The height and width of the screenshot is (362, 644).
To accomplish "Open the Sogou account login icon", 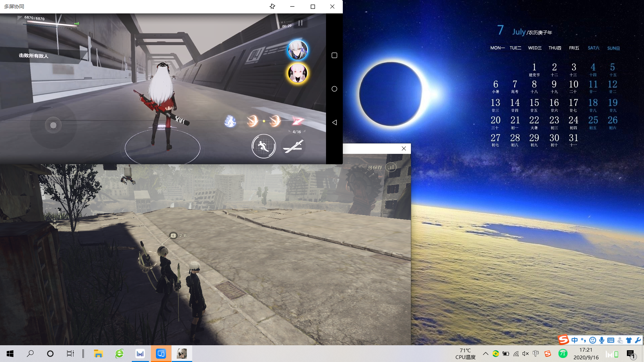I will [x=620, y=340].
